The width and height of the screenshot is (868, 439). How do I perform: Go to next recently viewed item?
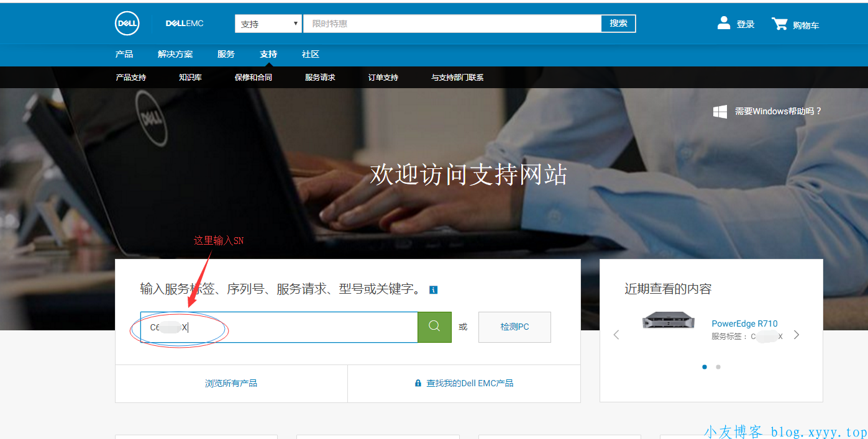click(797, 335)
